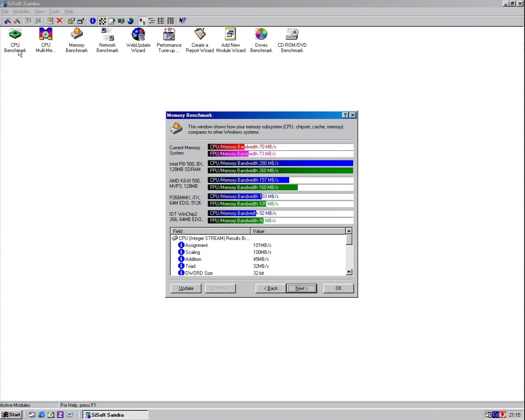
Task: Click the system tray clock showing 21:15
Action: [515, 415]
